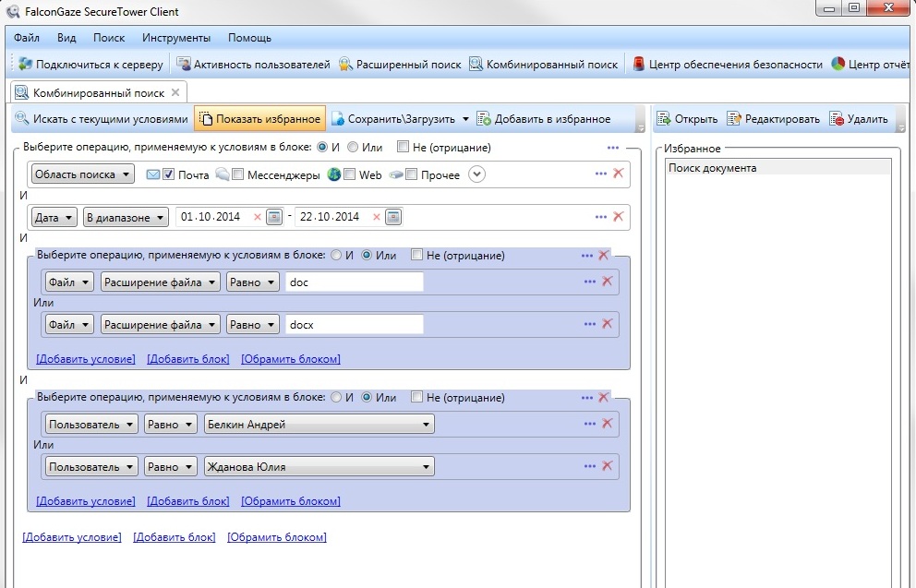Click '[Обрамить блоком]' link in the file block
The height and width of the screenshot is (588, 916).
290,359
